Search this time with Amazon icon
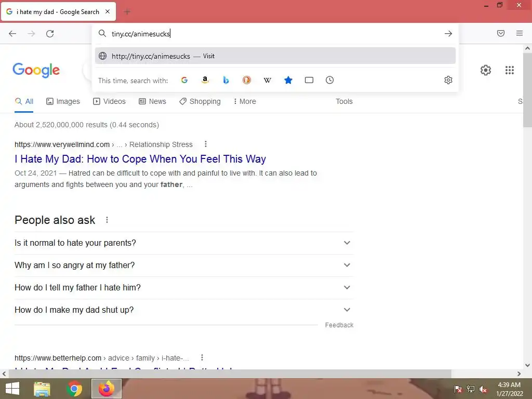This screenshot has height=399, width=532. (205, 80)
